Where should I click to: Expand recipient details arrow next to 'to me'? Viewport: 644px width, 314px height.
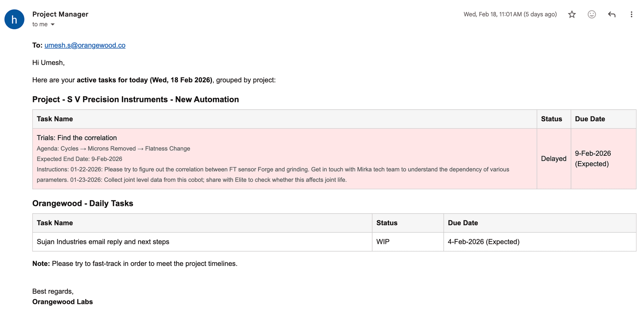pos(53,24)
